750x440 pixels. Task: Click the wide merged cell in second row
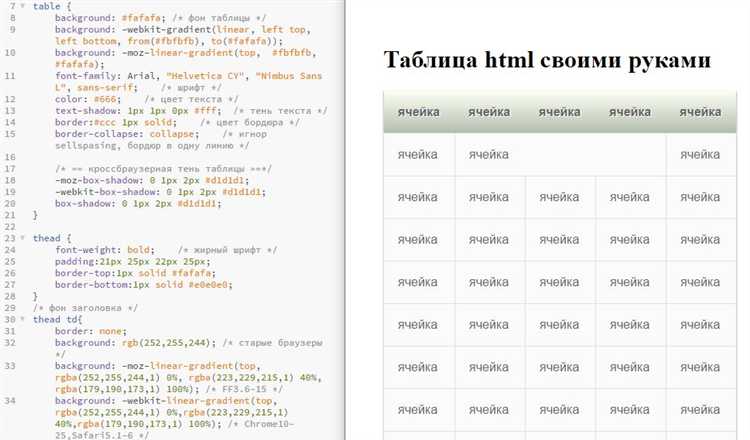[559, 155]
